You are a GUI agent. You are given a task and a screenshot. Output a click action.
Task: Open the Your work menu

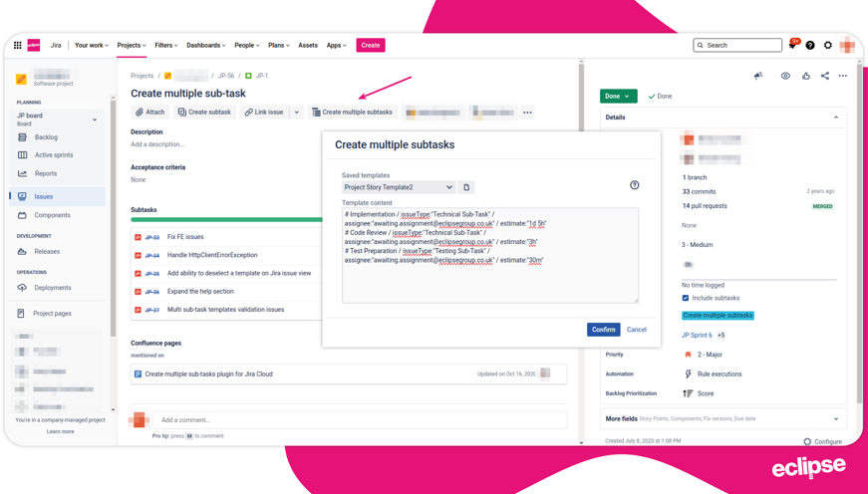click(92, 46)
